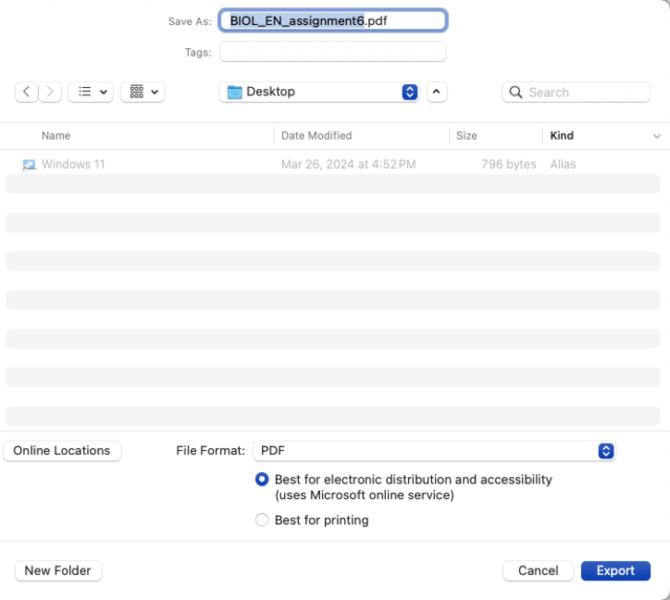Click the Windows 11 alias icon
Viewport: 670px width, 600px height.
point(29,165)
